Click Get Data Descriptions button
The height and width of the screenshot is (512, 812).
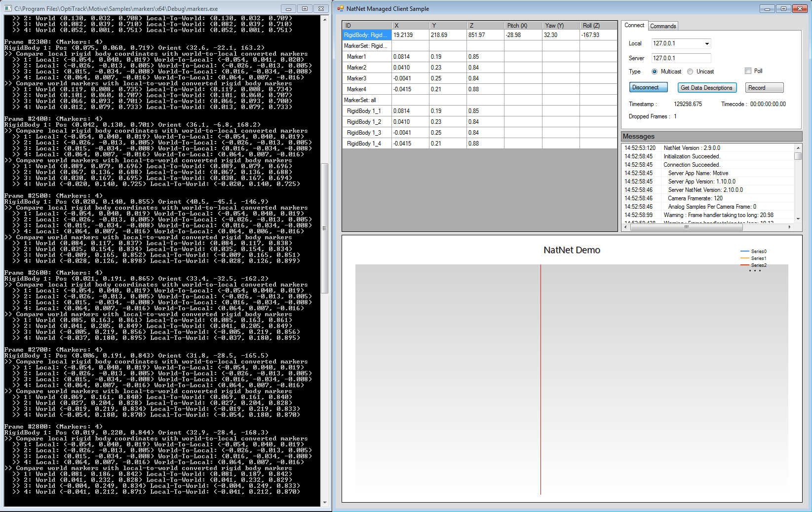706,88
